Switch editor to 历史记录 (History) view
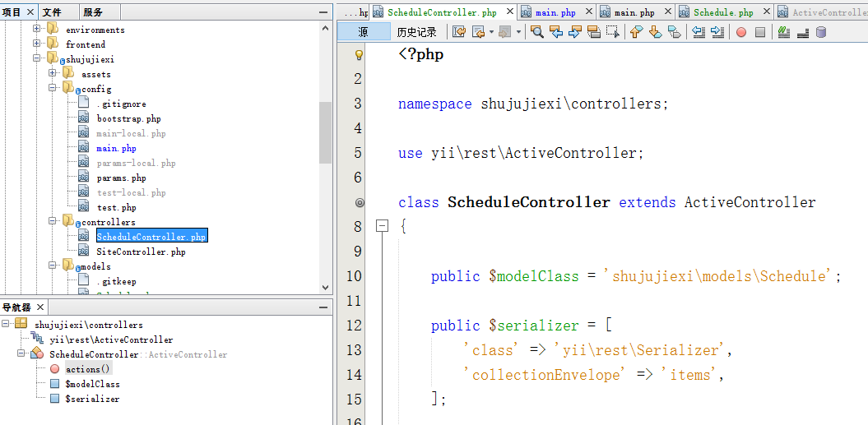This screenshot has height=425, width=868. 417,32
